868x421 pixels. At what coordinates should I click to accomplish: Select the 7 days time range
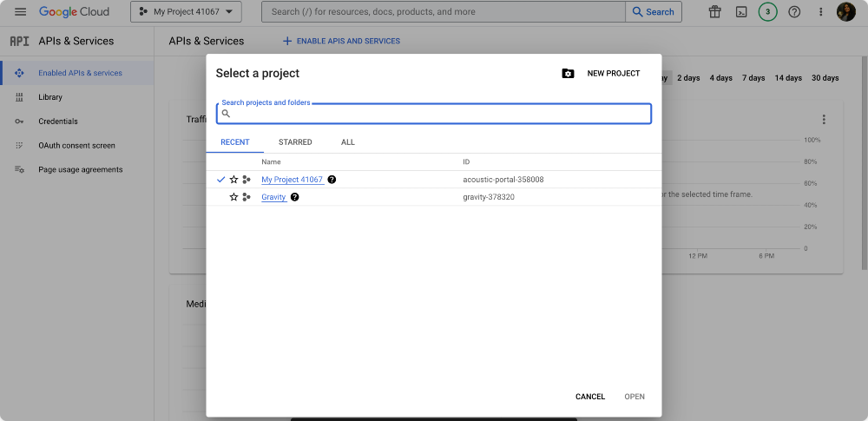click(753, 78)
